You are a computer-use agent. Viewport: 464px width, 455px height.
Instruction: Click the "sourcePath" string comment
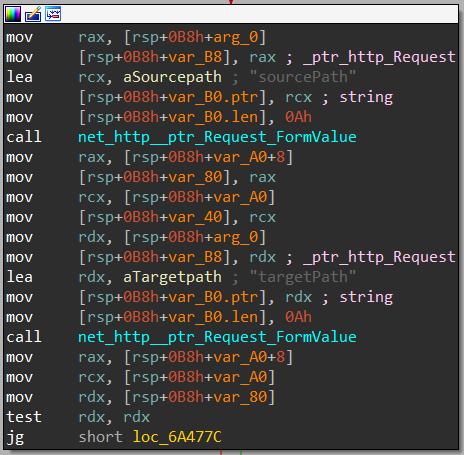[x=303, y=77]
